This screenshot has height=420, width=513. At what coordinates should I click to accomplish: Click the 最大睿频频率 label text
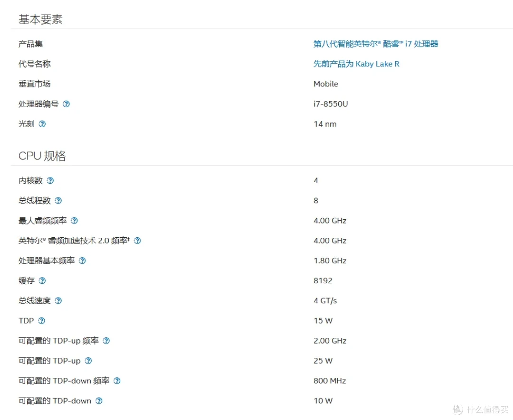[43, 221]
